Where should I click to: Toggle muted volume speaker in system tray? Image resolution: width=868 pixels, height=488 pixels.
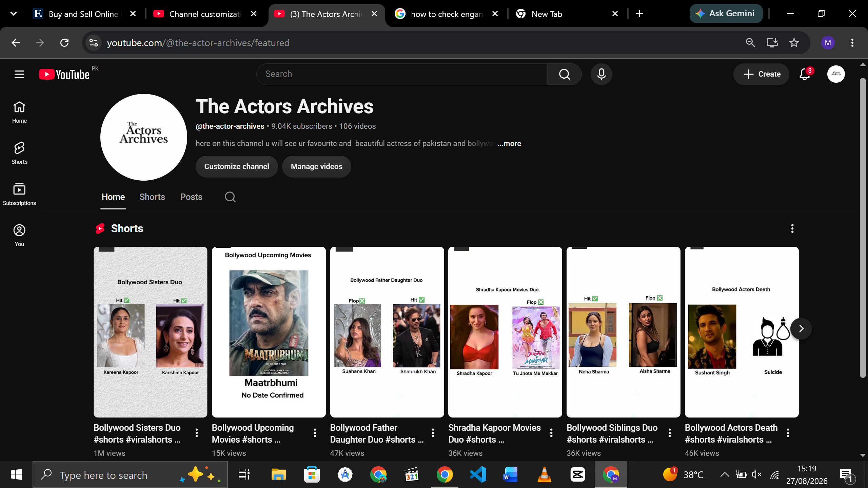coord(756,474)
